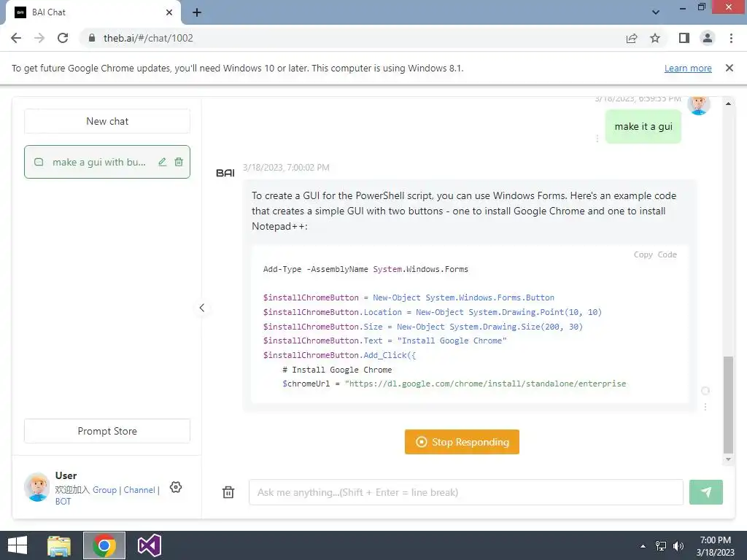Image resolution: width=747 pixels, height=560 pixels.
Task: Open a new browser tab with plus
Action: (197, 12)
